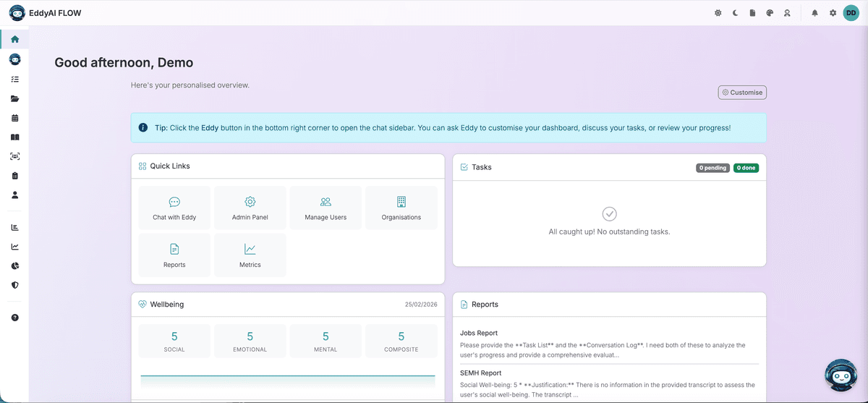Open the line chart sidebar icon
The width and height of the screenshot is (868, 403).
coord(14,247)
